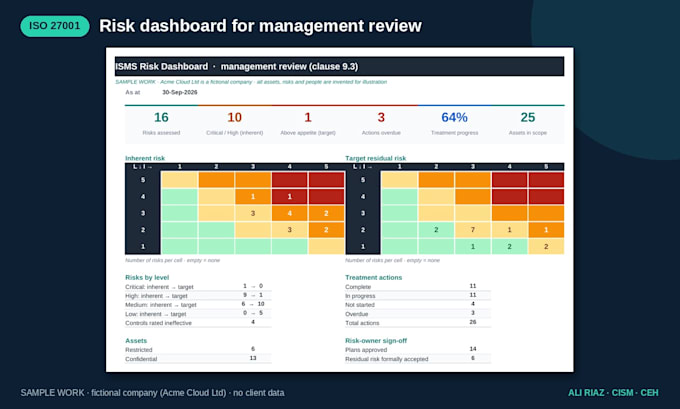Viewport: 680px width, 409px height.
Task: Click inherent cell likelihood 4, impact 3
Action: point(253,196)
